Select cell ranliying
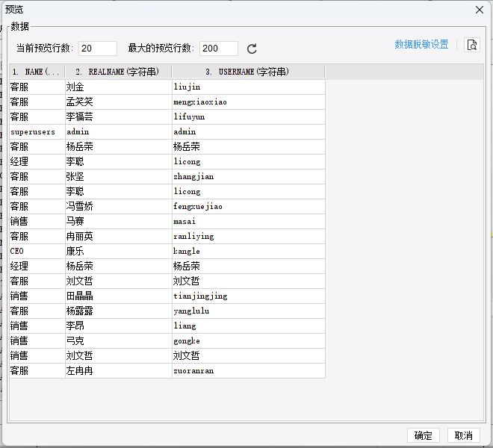The width and height of the screenshot is (493, 448). click(x=249, y=236)
